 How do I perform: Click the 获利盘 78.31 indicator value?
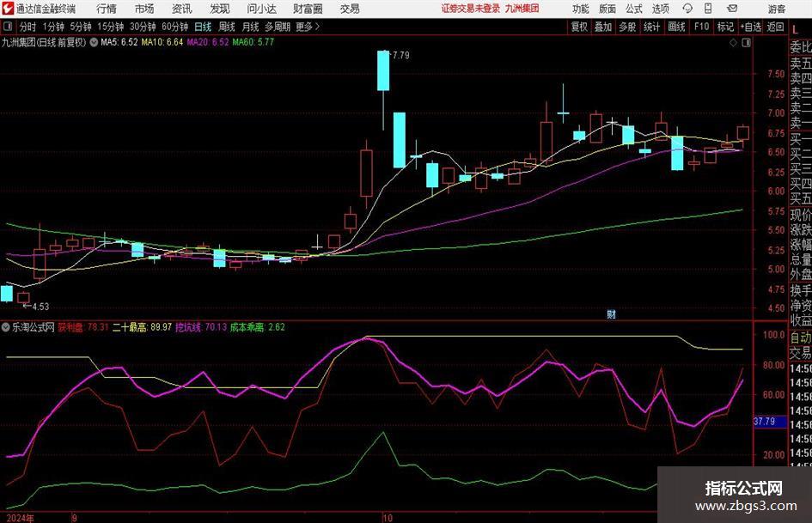coord(82,327)
